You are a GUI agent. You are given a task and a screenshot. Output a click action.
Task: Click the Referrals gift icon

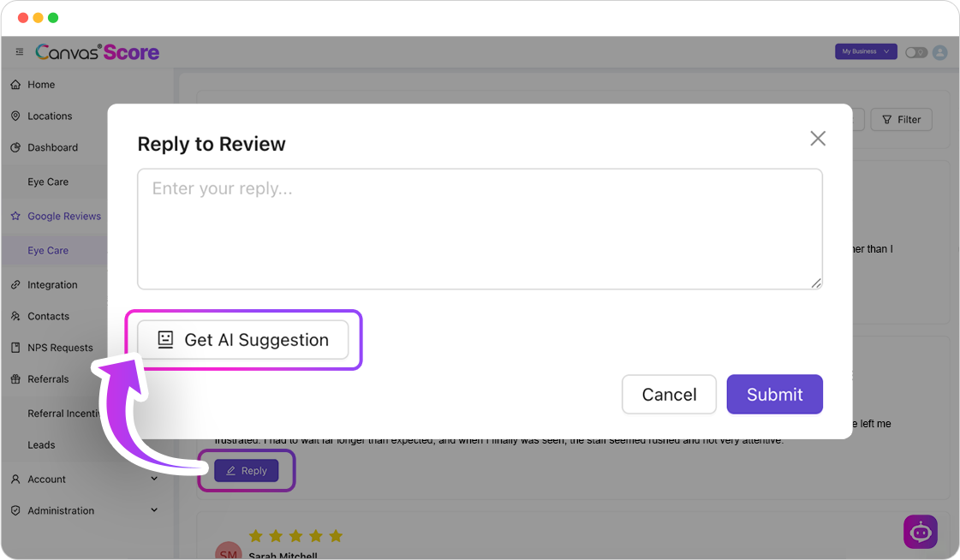point(16,378)
